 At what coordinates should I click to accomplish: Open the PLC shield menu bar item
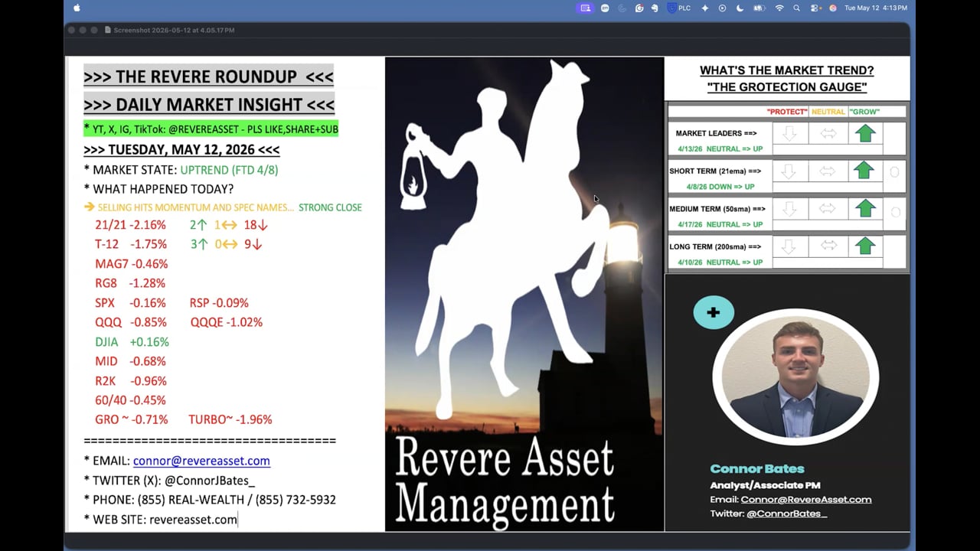[x=679, y=8]
